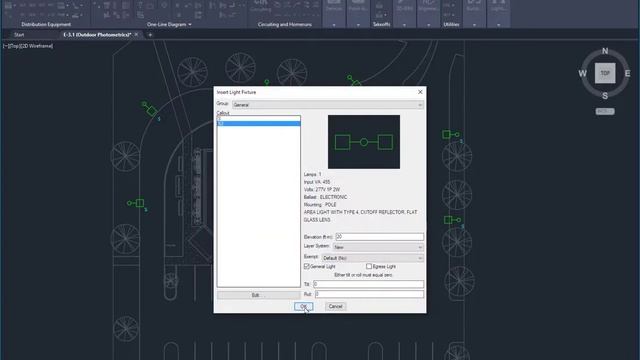The width and height of the screenshot is (640, 360).
Task: Confirm the dialog with OK
Action: [304, 306]
